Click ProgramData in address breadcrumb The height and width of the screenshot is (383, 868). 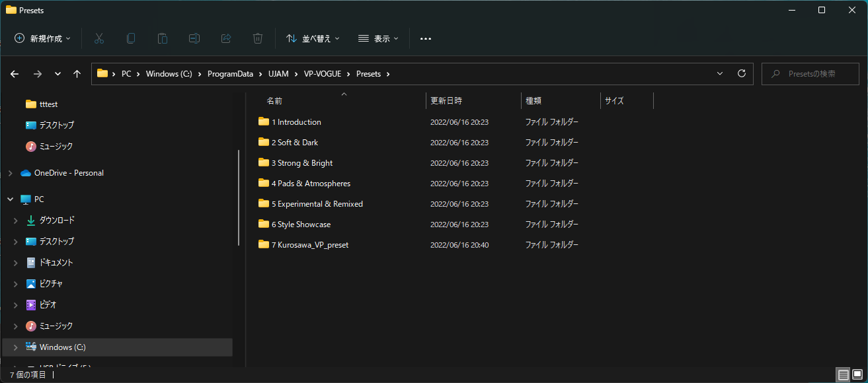tap(230, 74)
